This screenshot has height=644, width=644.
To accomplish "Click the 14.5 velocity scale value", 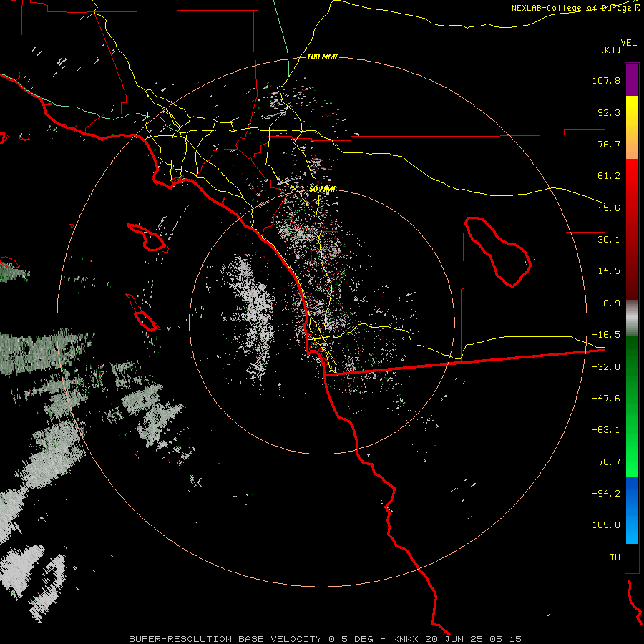I will click(609, 271).
